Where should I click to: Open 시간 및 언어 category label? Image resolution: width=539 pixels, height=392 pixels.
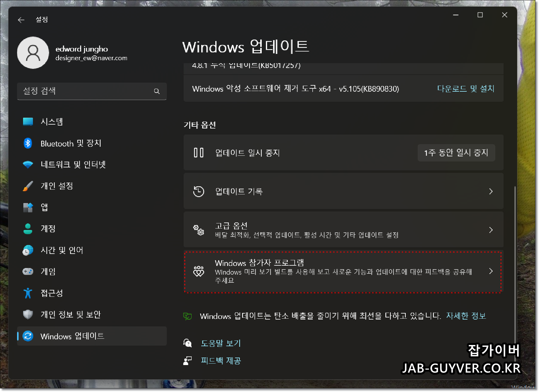(x=62, y=250)
